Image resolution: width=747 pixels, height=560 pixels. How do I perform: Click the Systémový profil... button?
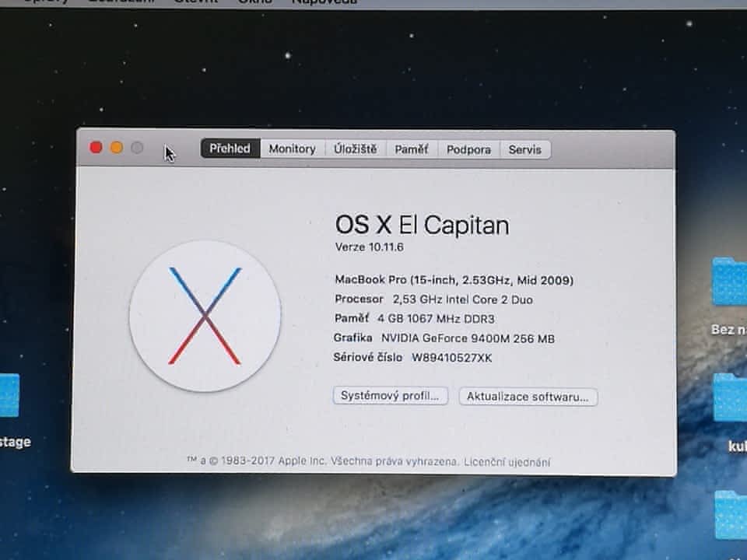click(x=390, y=396)
